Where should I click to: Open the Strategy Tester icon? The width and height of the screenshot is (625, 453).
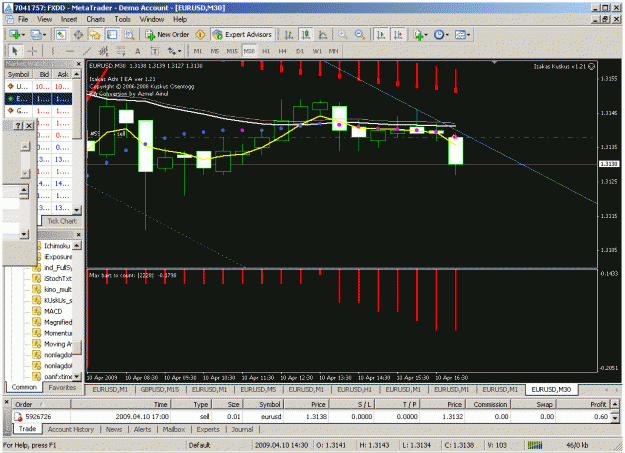point(129,35)
